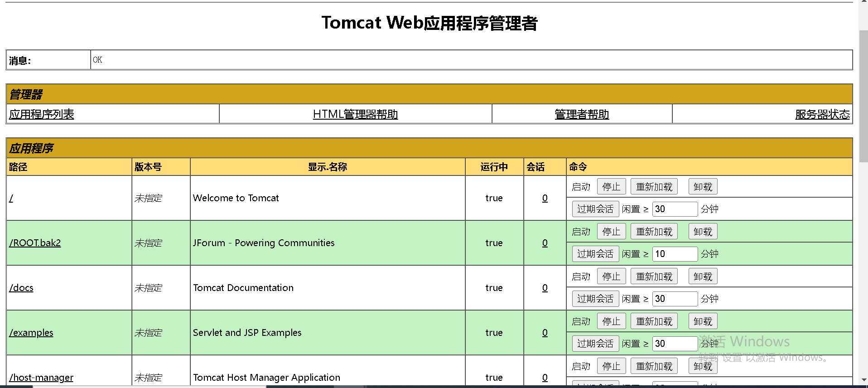
Task: Focus idle field showing 10 in JForum row
Action: pos(675,254)
